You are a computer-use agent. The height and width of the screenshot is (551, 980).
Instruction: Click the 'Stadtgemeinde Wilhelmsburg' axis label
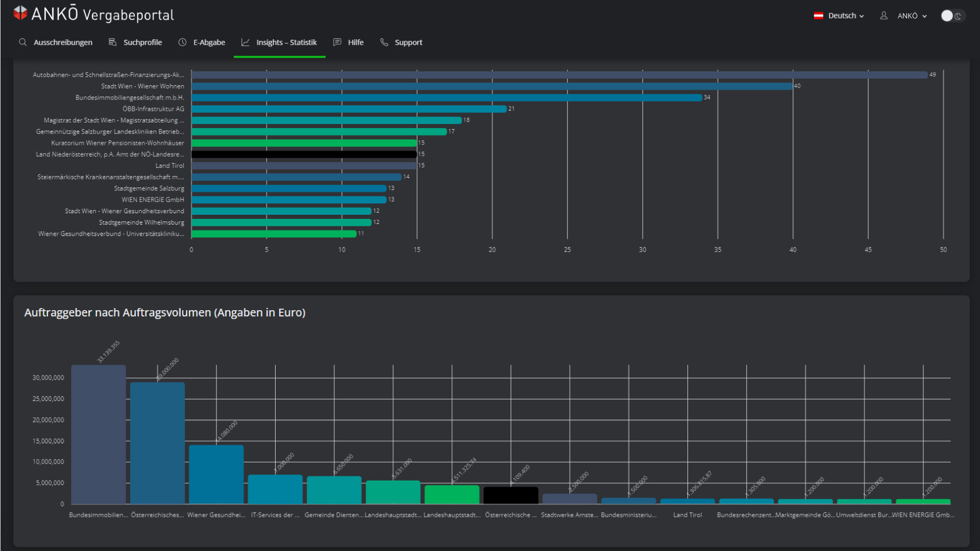point(141,222)
